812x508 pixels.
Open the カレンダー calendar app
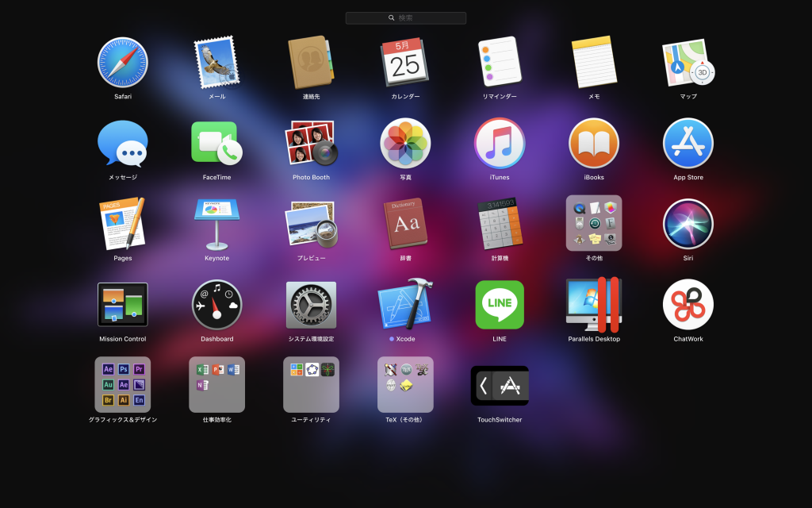point(405,62)
